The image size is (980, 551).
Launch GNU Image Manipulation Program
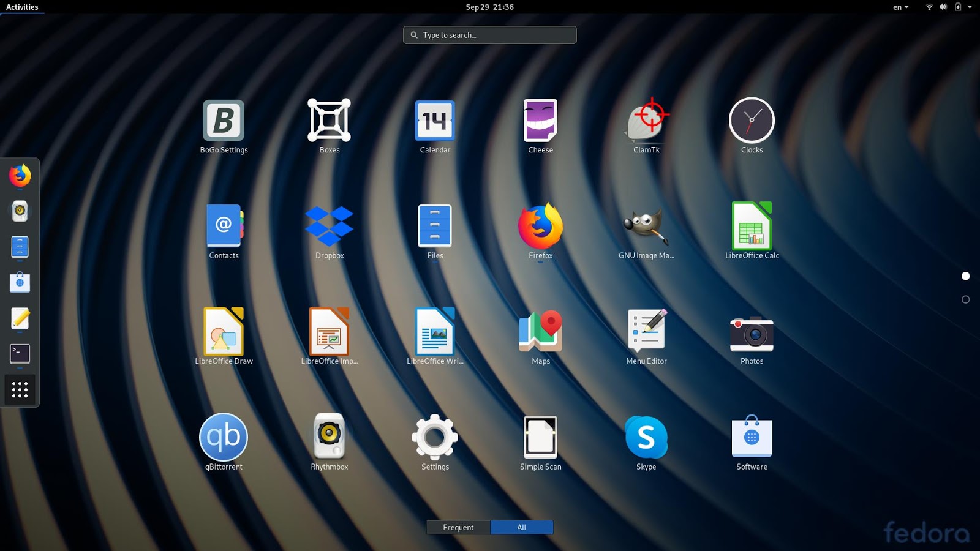(x=646, y=225)
